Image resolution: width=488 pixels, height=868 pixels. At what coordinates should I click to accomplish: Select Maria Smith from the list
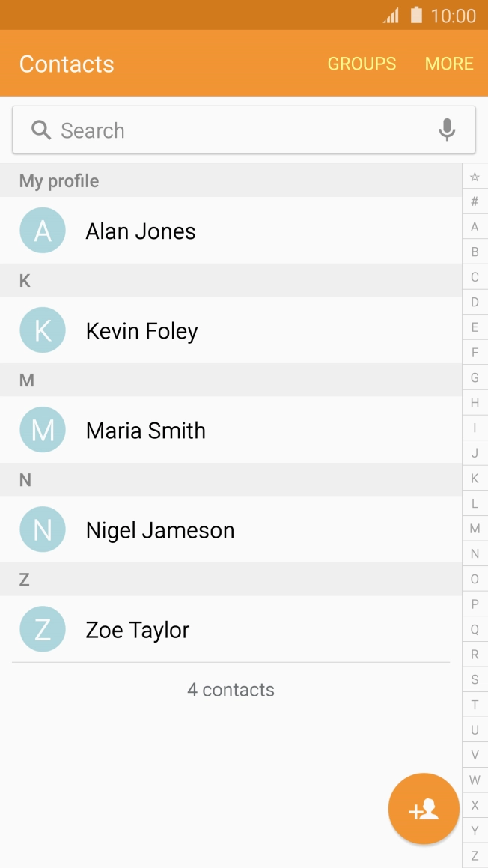[x=146, y=431]
